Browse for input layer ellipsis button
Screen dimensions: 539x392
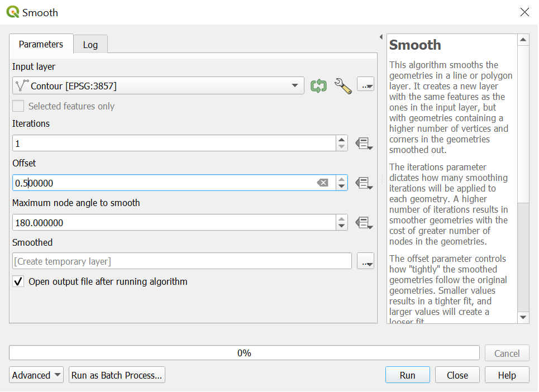coord(365,84)
